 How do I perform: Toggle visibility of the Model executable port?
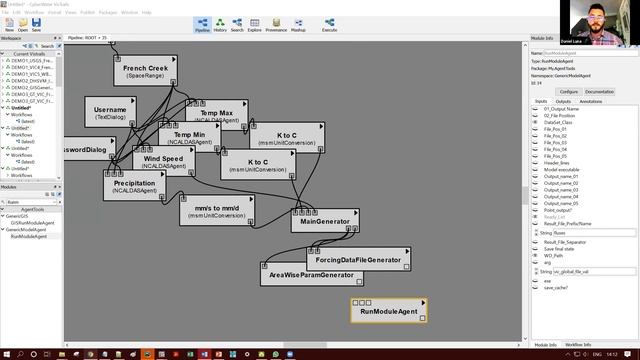(535, 170)
